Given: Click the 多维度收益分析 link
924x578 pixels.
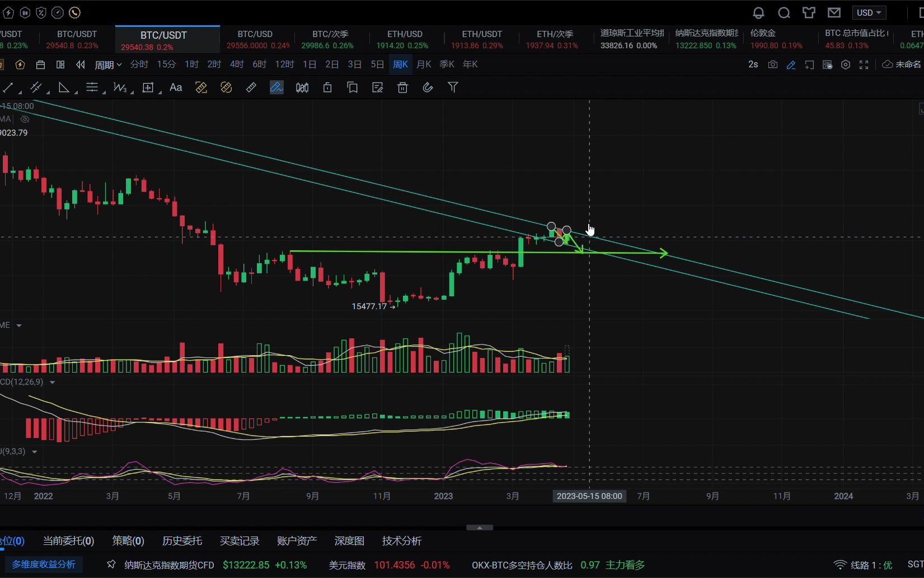Looking at the screenshot, I should (44, 564).
